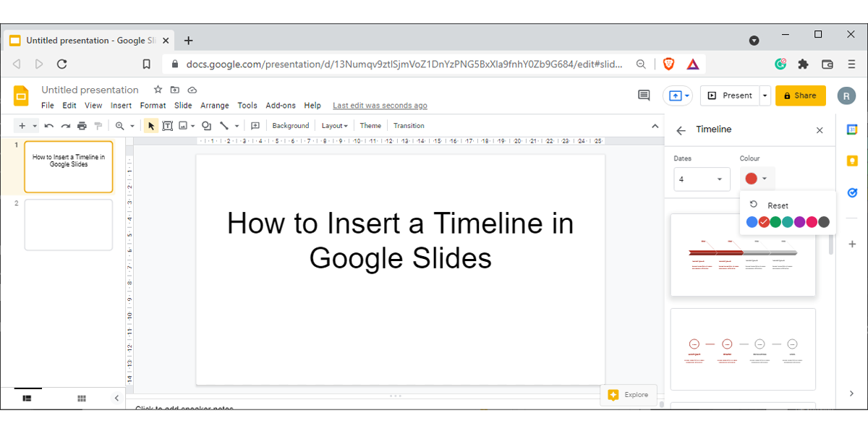The width and height of the screenshot is (868, 434).
Task: Click the Zoom magnifier tool
Action: [120, 126]
